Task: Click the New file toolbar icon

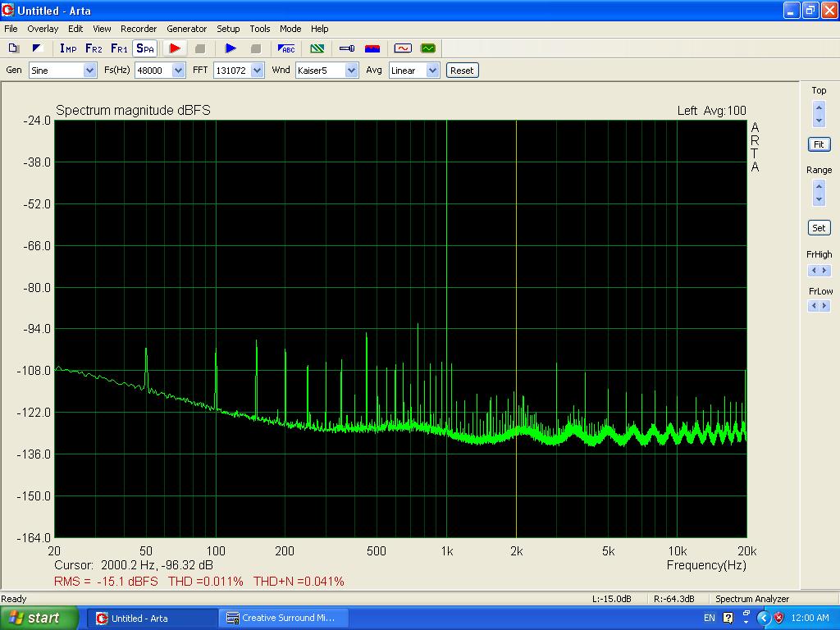Action: [14, 48]
